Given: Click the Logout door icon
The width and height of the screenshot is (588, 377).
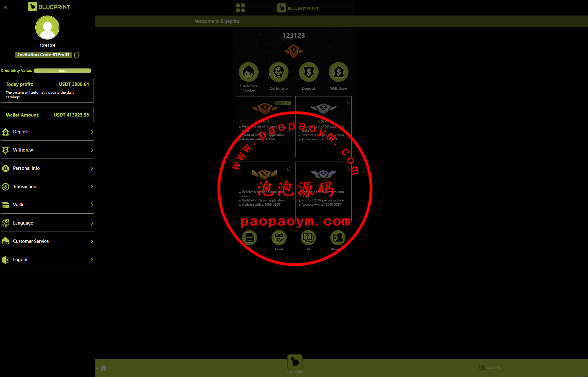Looking at the screenshot, I should click(5, 260).
